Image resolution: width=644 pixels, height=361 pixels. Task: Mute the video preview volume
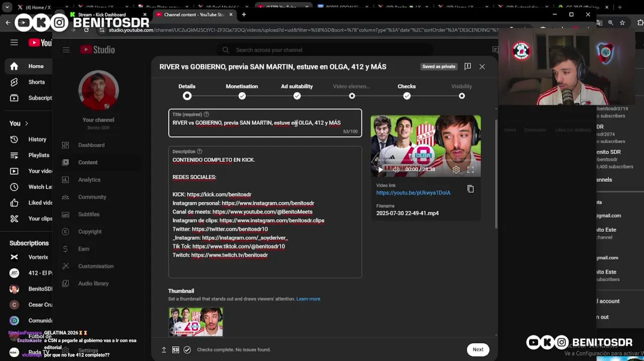[396, 169]
